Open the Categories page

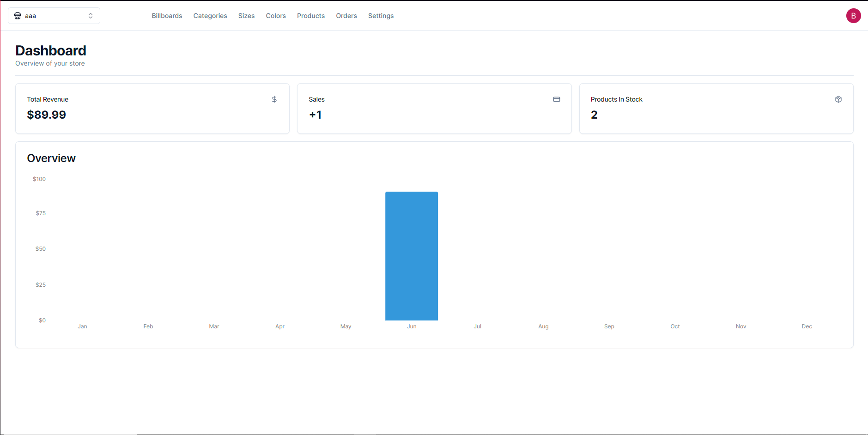210,15
